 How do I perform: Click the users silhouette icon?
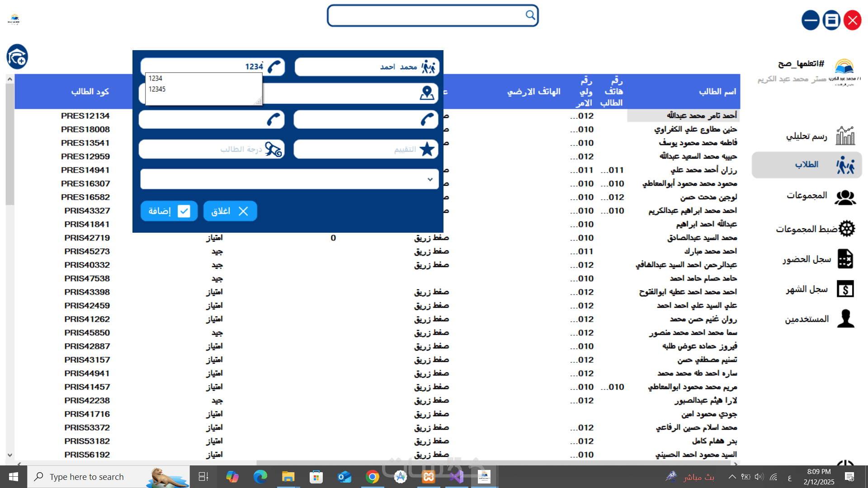tap(845, 319)
